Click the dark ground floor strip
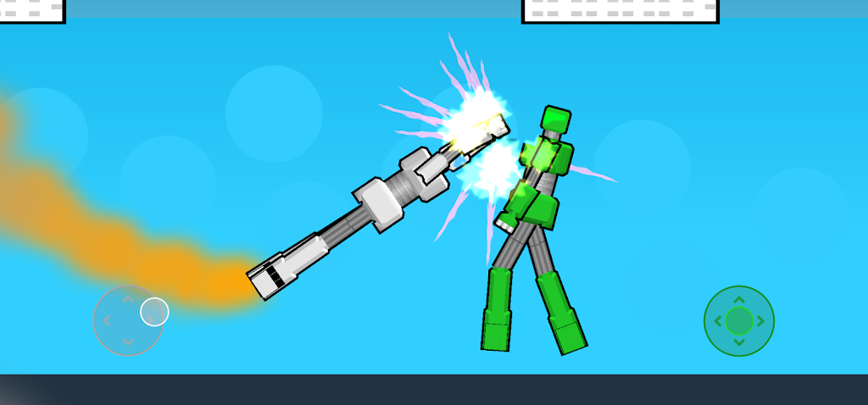Image resolution: width=868 pixels, height=405 pixels. coord(434,390)
